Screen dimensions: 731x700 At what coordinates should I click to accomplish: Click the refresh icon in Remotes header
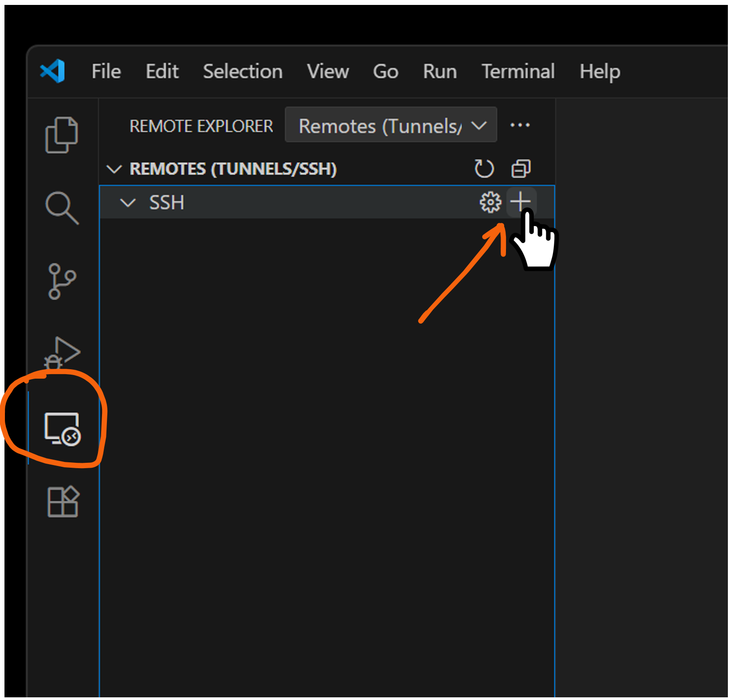coord(484,169)
